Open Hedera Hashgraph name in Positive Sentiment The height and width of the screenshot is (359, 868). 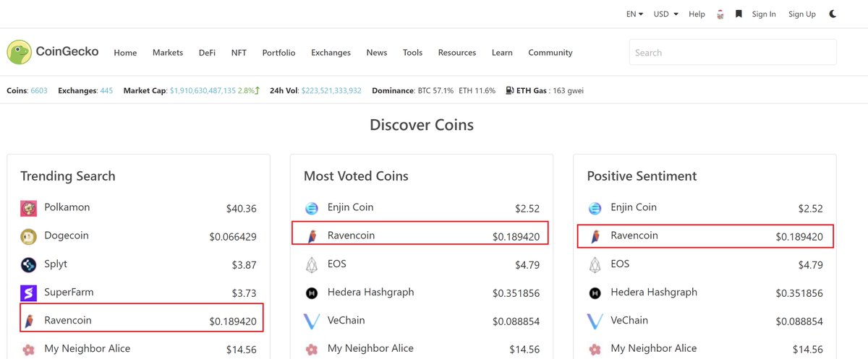pos(654,292)
